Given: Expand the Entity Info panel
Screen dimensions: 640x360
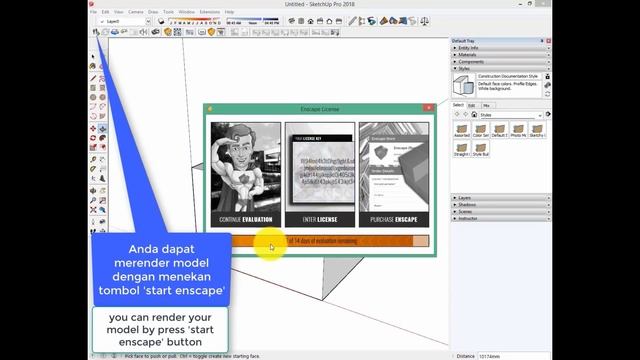Looking at the screenshot, I should tap(501, 48).
